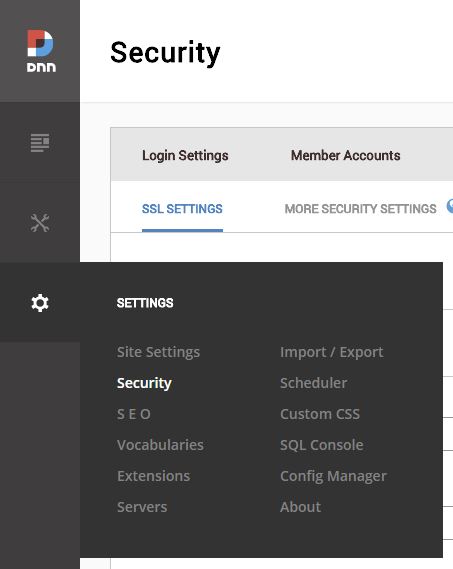
Task: Open Site Settings from the menu
Action: point(158,352)
